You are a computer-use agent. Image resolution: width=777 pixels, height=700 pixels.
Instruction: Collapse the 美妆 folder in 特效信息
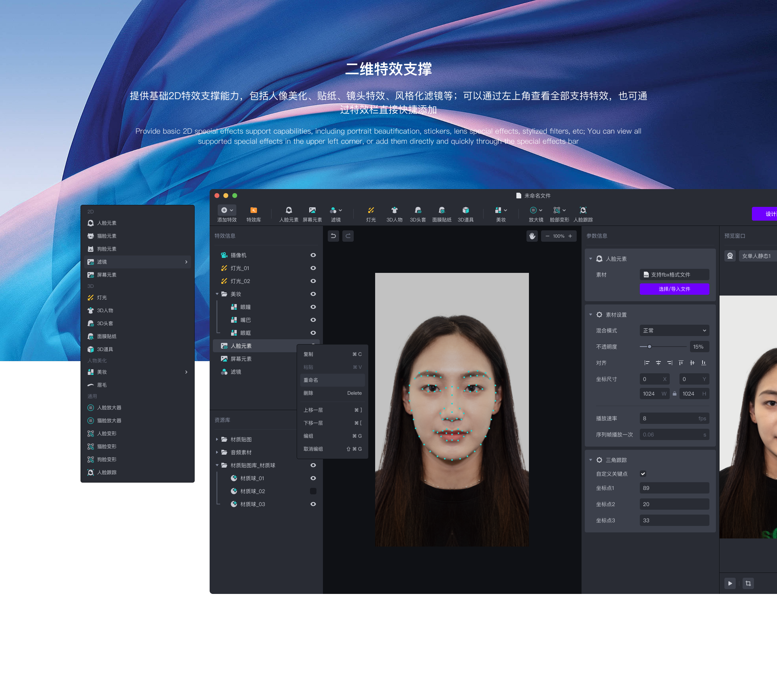(x=217, y=294)
